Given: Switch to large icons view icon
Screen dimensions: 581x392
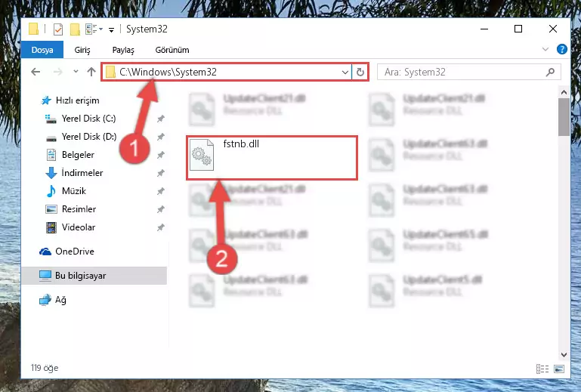Looking at the screenshot, I should 559,369.
